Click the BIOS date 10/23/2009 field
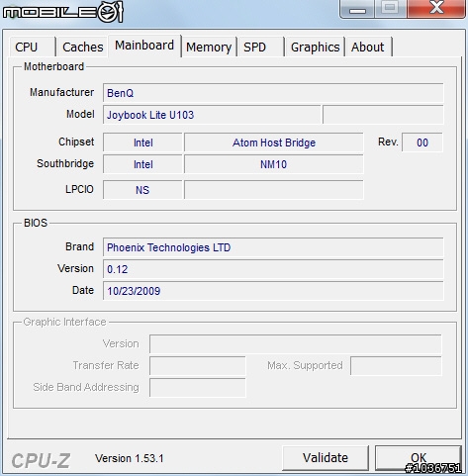The width and height of the screenshot is (468, 476). [x=273, y=291]
